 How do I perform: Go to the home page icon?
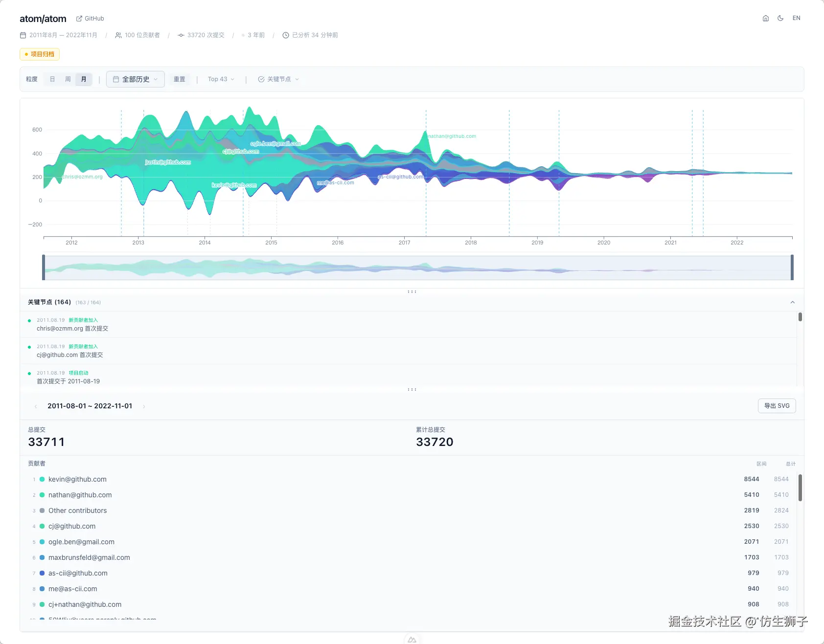coord(766,18)
